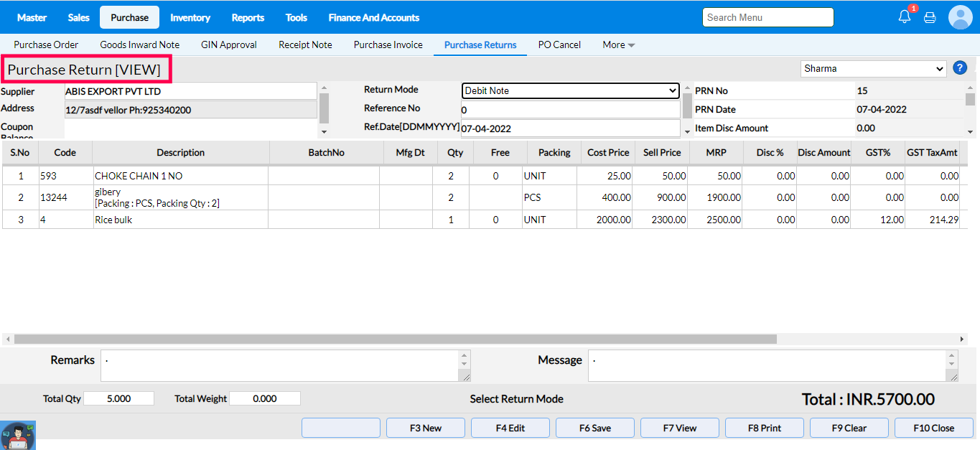Open the Sharma location dropdown
Viewport: 980px width, 450px height.
(x=873, y=69)
